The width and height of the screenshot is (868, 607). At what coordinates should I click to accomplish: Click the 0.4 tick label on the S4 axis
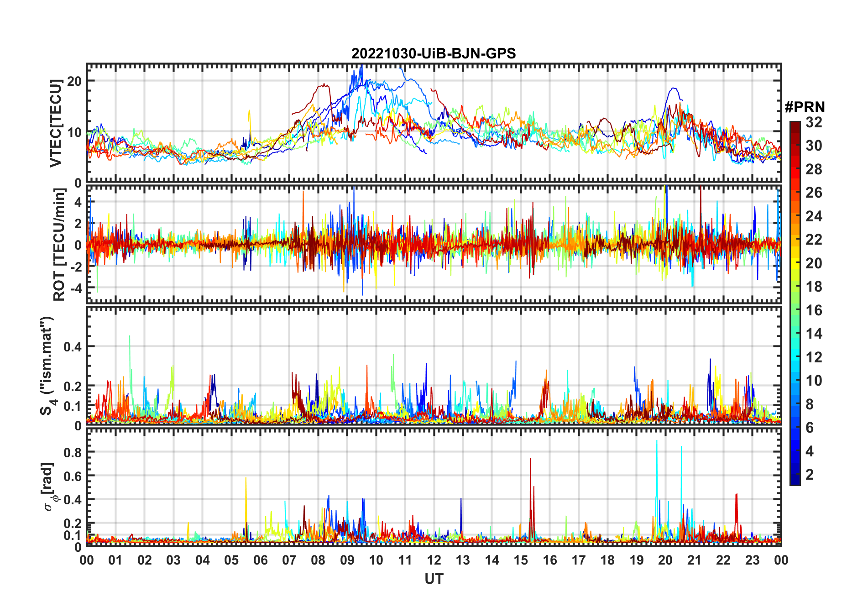click(73, 347)
